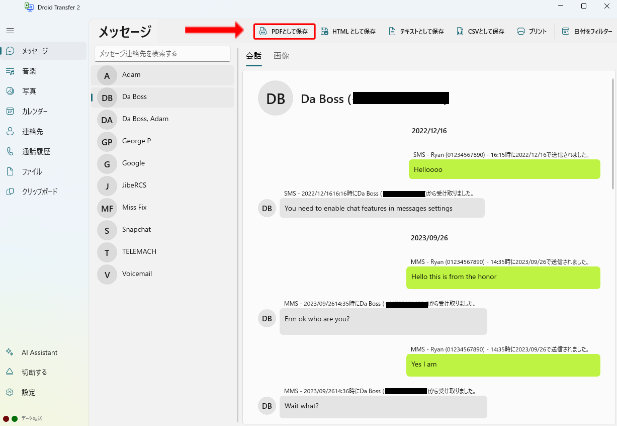Click the 'Helloooo' sent message bubble
Viewport: 617px width, 426px height.
pyautogui.click(x=504, y=169)
